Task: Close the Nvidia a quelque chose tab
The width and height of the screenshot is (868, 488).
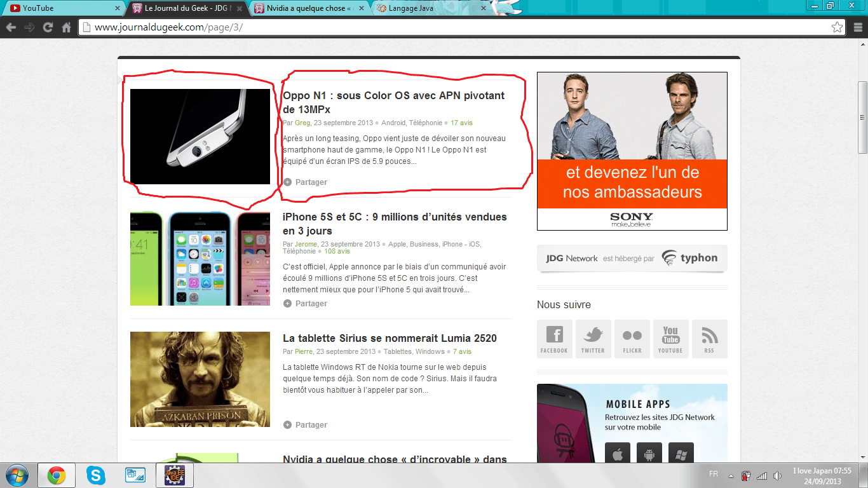Action: pos(362,8)
